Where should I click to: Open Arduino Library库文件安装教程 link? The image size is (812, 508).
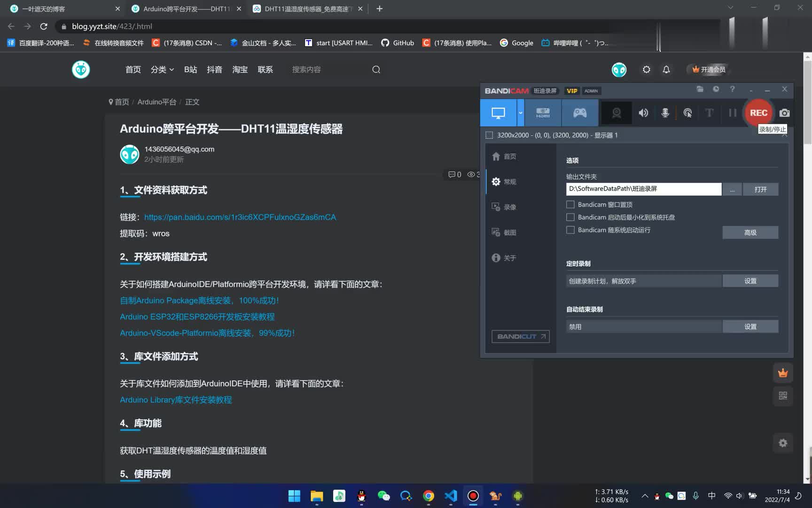coord(176,400)
